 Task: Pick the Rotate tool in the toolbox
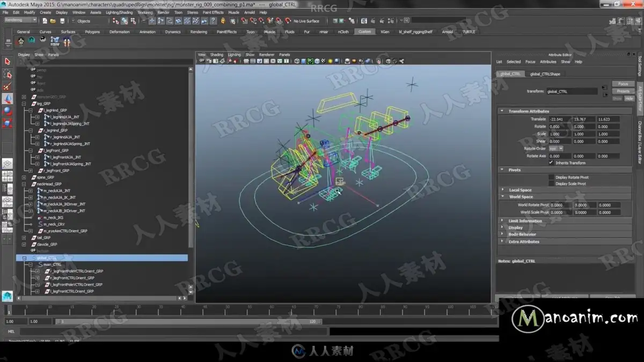[7, 112]
